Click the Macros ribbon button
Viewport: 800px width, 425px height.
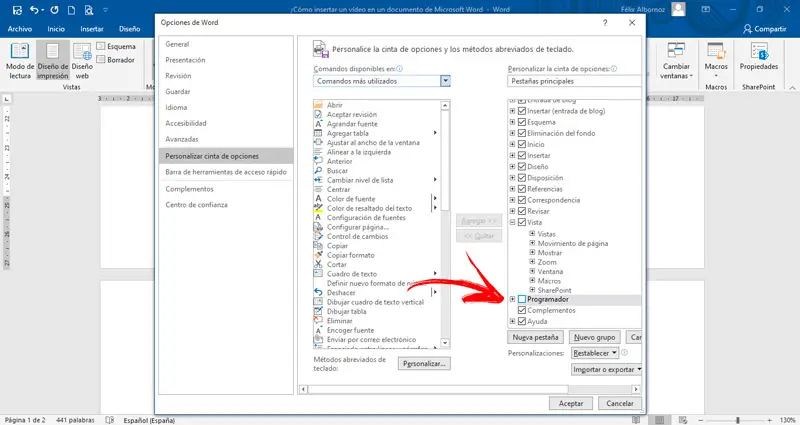coord(716,61)
